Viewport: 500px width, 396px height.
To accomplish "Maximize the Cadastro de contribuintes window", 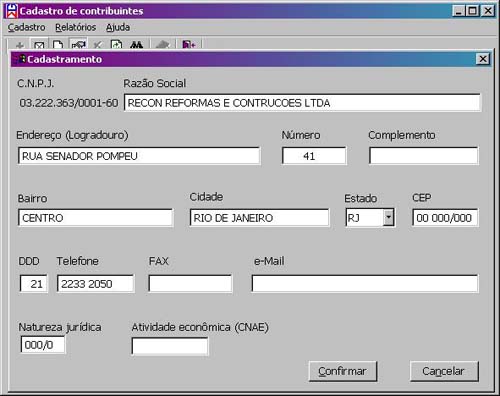I will tap(472, 11).
